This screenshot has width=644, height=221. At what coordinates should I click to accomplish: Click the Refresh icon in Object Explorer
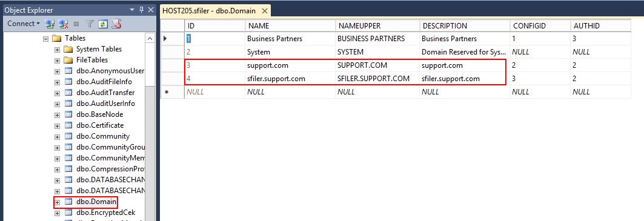click(103, 24)
